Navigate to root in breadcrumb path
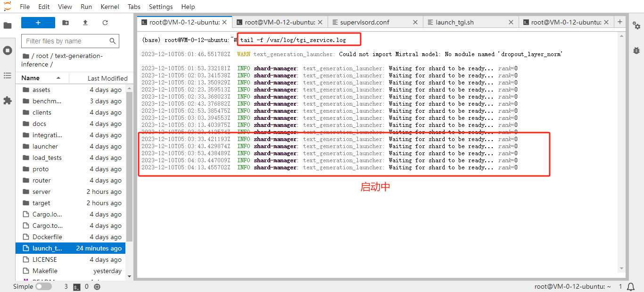 [x=42, y=56]
